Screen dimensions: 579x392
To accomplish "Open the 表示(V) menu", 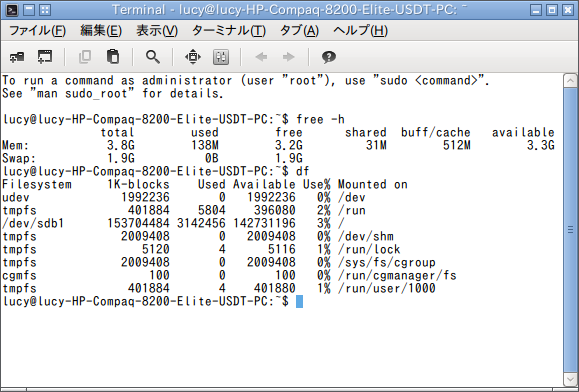I will [157, 31].
